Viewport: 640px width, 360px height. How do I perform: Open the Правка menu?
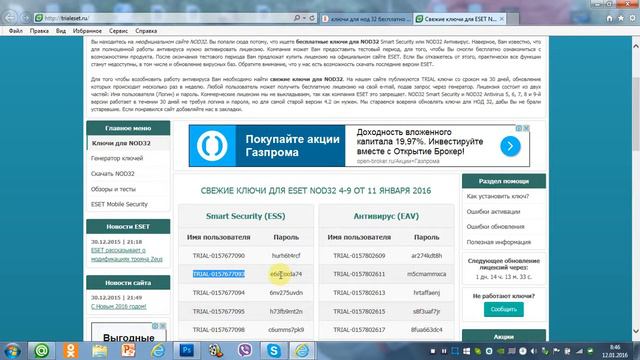point(39,31)
